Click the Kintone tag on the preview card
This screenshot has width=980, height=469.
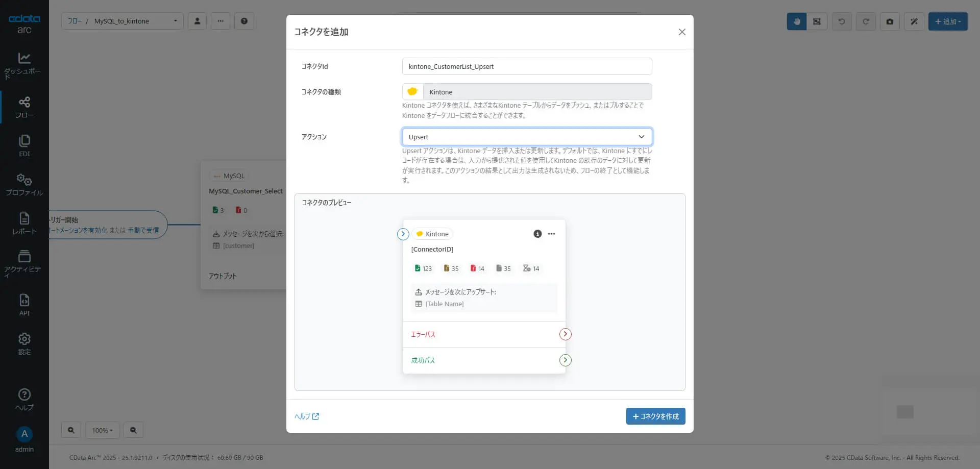coord(432,234)
